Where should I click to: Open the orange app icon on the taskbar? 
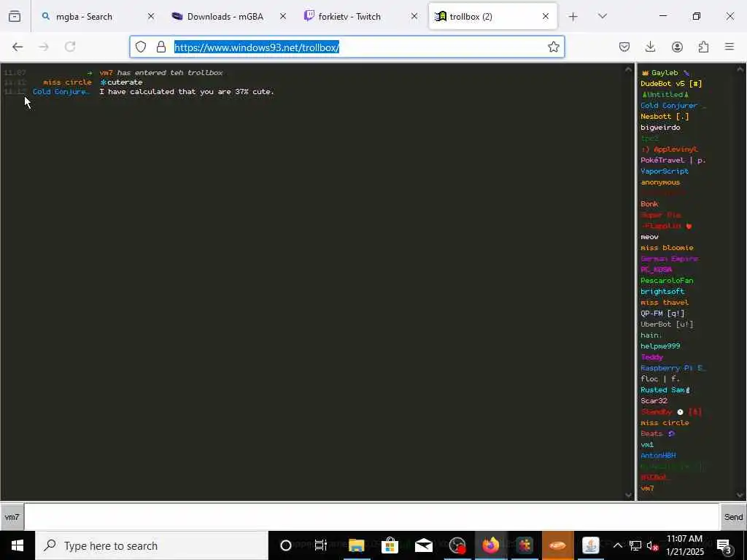click(558, 545)
